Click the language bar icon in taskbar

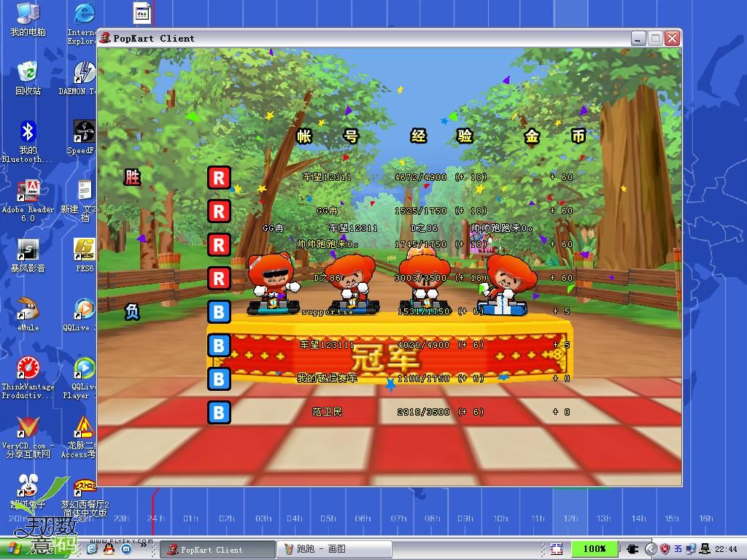[x=557, y=549]
